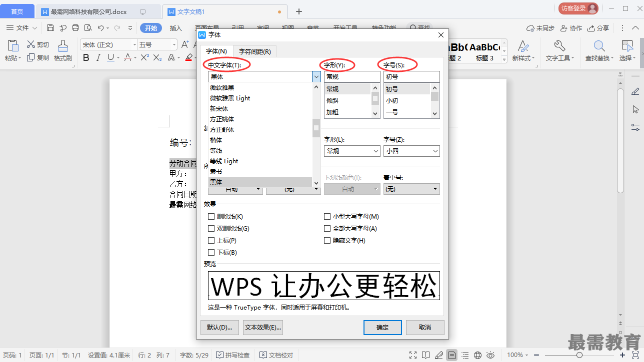Image resolution: width=644 pixels, height=362 pixels.
Task: Apply Bold with the B icon
Action: point(86,57)
